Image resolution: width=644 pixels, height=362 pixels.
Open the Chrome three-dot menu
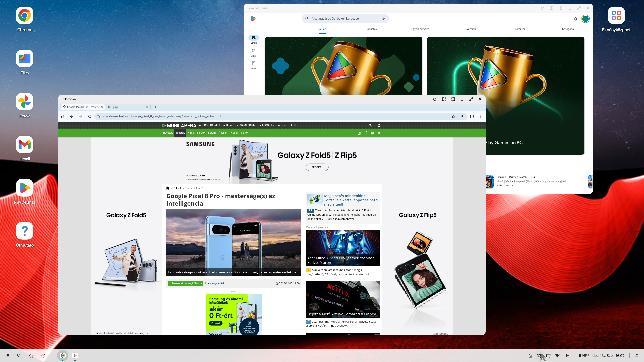click(481, 116)
